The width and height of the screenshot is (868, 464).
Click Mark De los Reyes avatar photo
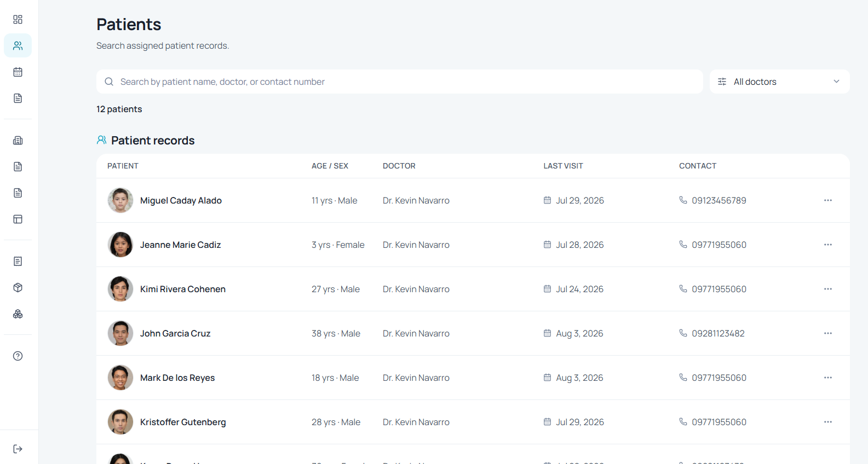(120, 378)
